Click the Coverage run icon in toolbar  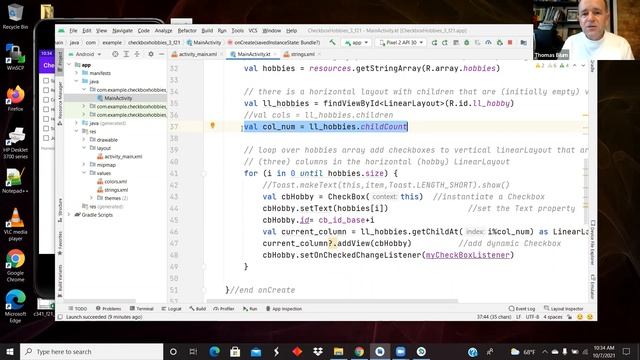477,42
